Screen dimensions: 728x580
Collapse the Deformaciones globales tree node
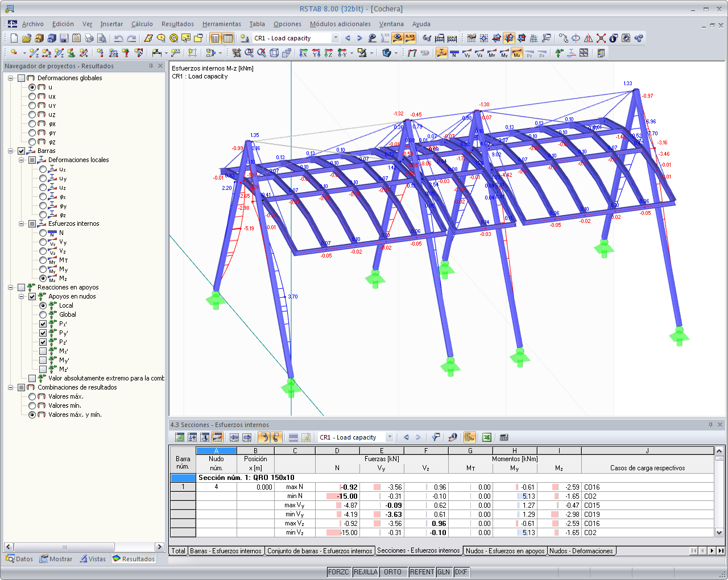coord(11,78)
